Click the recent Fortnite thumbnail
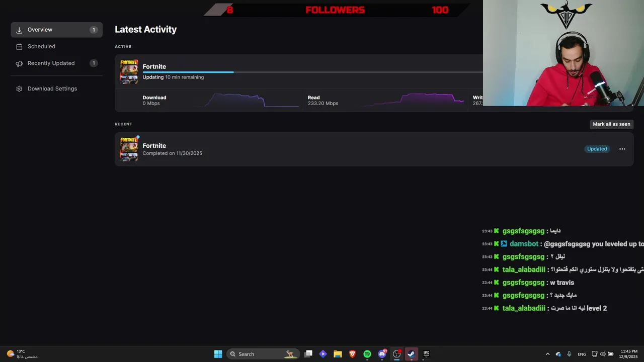 pos(129,149)
